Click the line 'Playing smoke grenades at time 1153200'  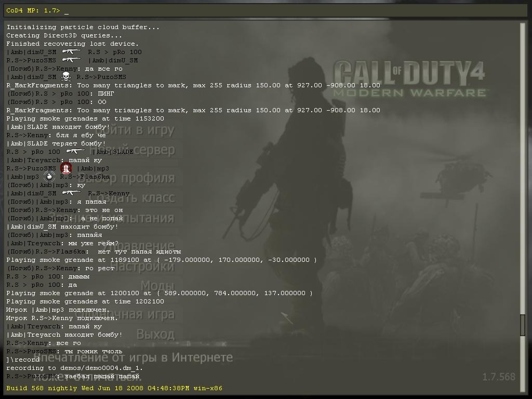pyautogui.click(x=85, y=118)
